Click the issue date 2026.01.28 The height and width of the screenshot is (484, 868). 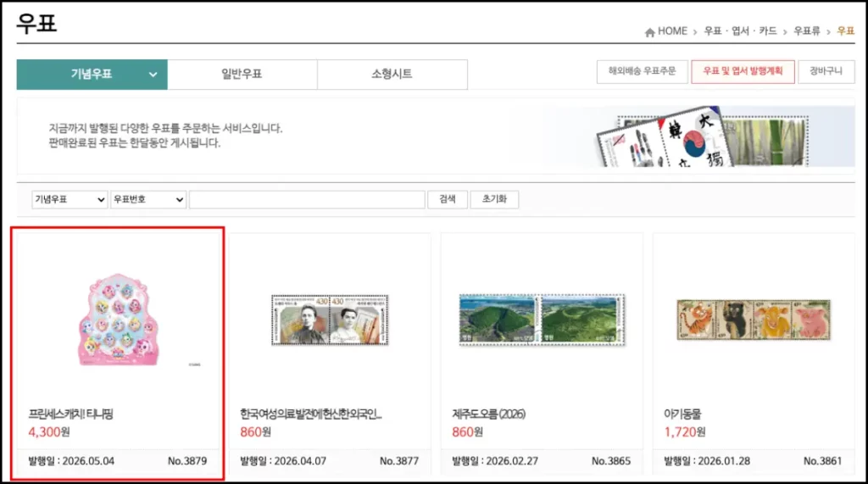(724, 461)
